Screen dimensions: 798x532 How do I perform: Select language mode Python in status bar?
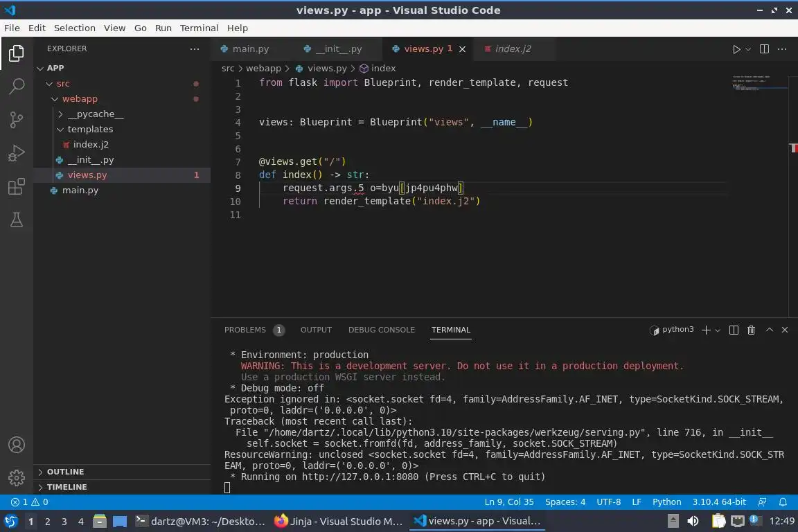coord(666,502)
